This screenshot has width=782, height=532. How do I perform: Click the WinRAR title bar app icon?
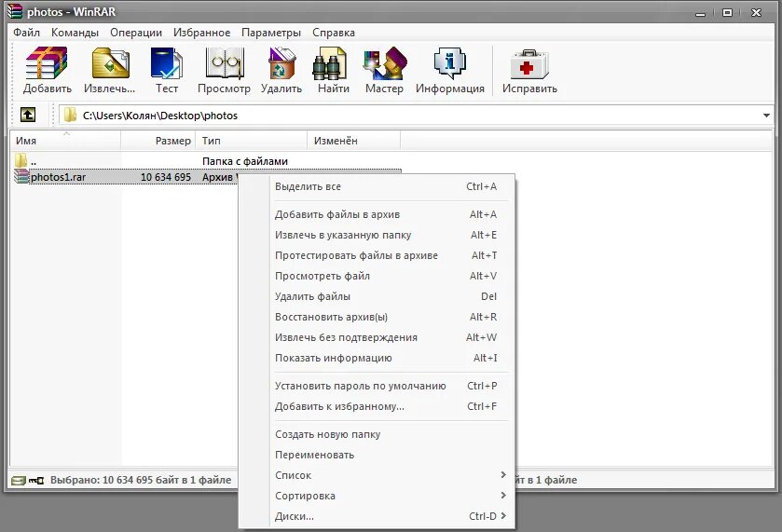click(15, 11)
